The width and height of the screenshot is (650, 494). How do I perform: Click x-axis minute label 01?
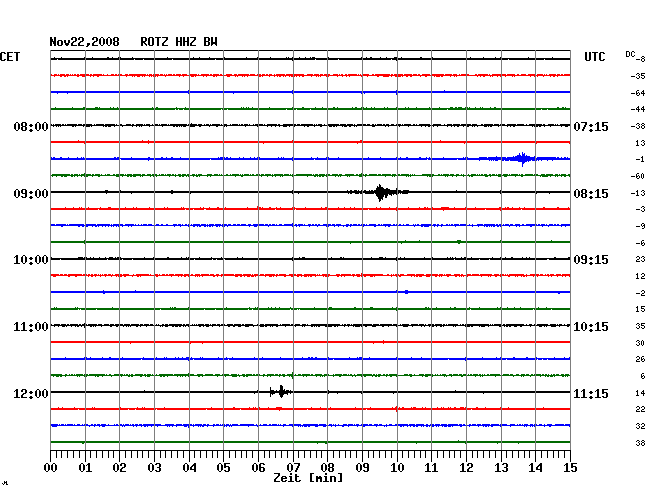click(x=85, y=468)
